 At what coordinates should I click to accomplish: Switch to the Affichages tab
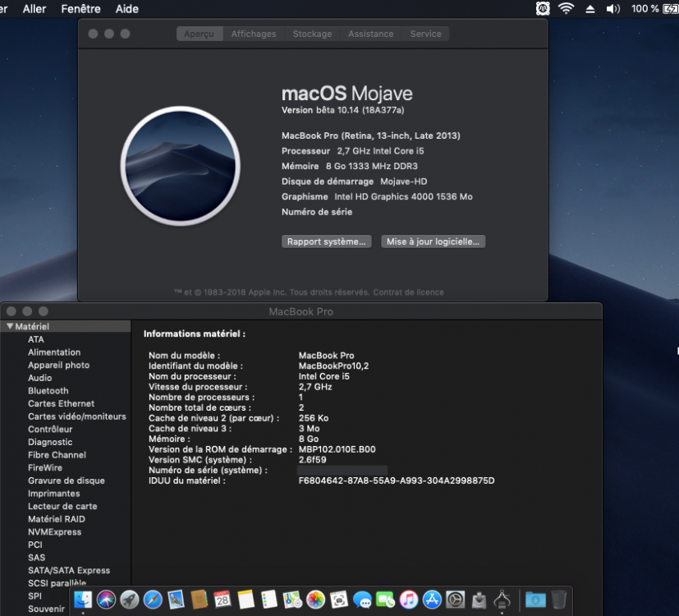254,34
